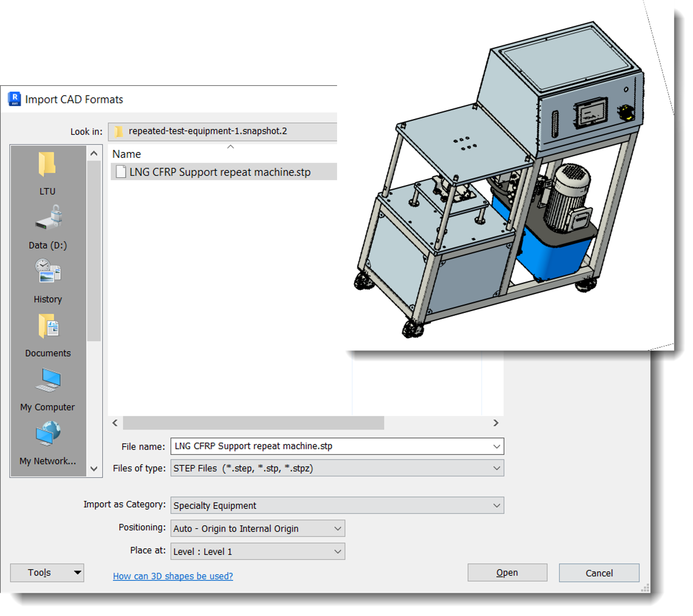Sort files by the Name column header
This screenshot has height=616, width=693.
[126, 154]
